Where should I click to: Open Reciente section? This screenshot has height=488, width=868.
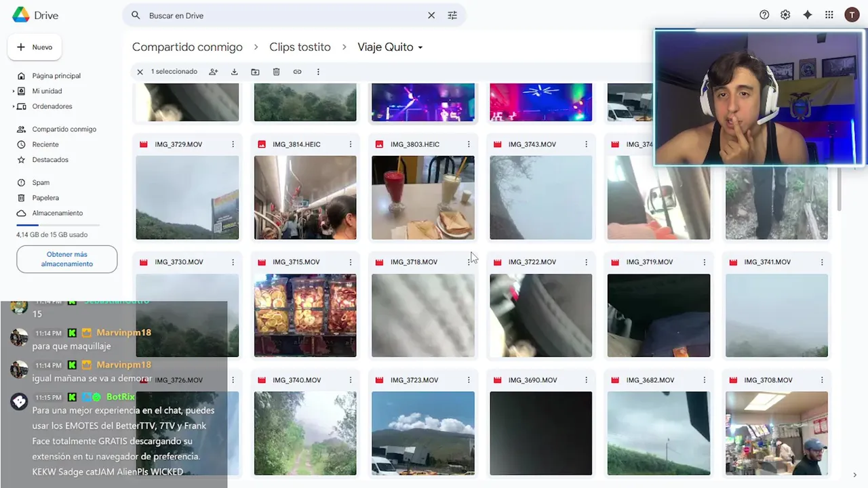coord(45,144)
